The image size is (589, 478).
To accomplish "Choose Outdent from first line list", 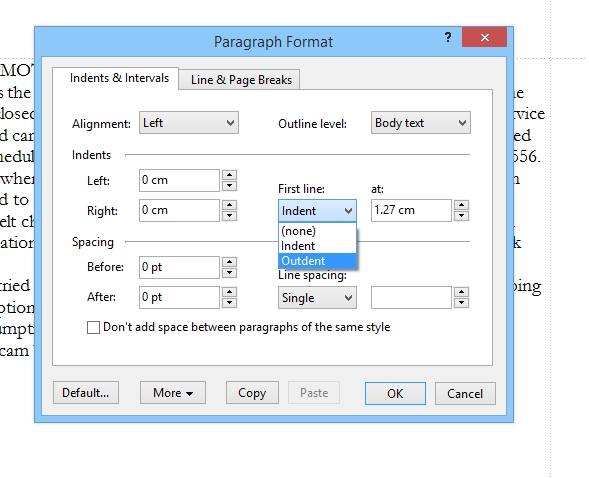I will 317,261.
